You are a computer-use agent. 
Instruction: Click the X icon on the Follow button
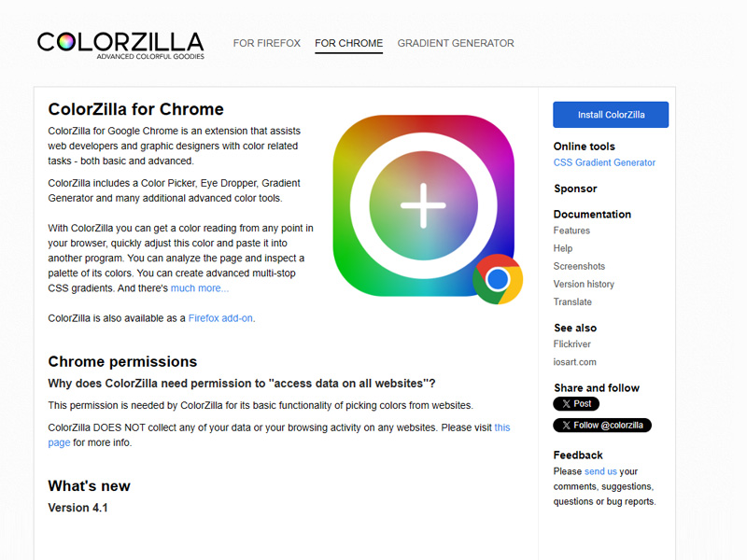567,426
